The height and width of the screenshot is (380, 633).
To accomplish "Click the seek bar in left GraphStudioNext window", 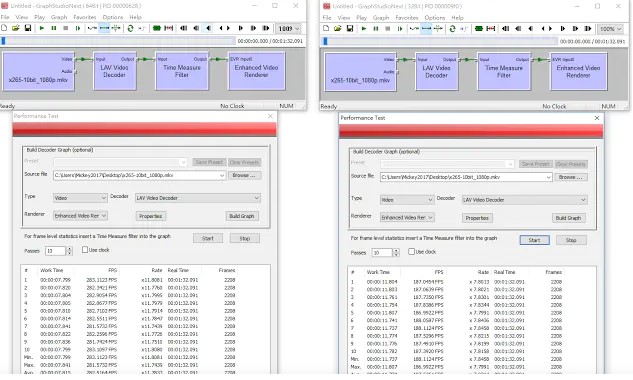I will click(x=118, y=41).
